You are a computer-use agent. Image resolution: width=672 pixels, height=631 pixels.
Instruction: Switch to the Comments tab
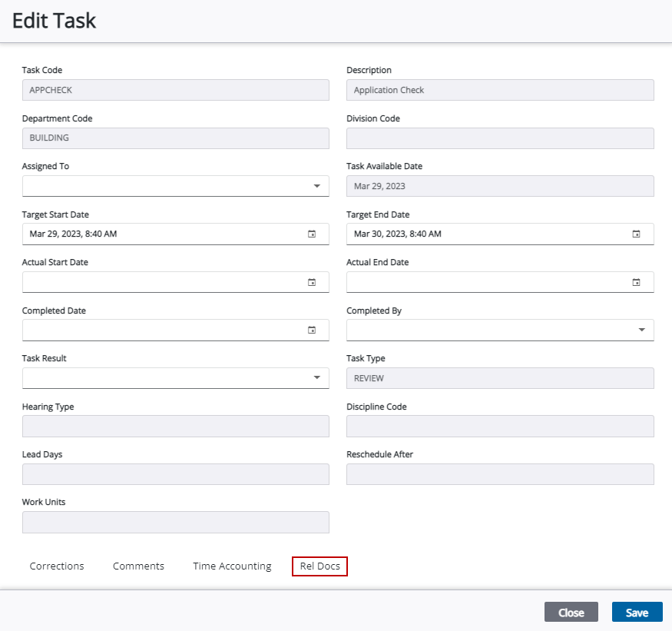[138, 566]
